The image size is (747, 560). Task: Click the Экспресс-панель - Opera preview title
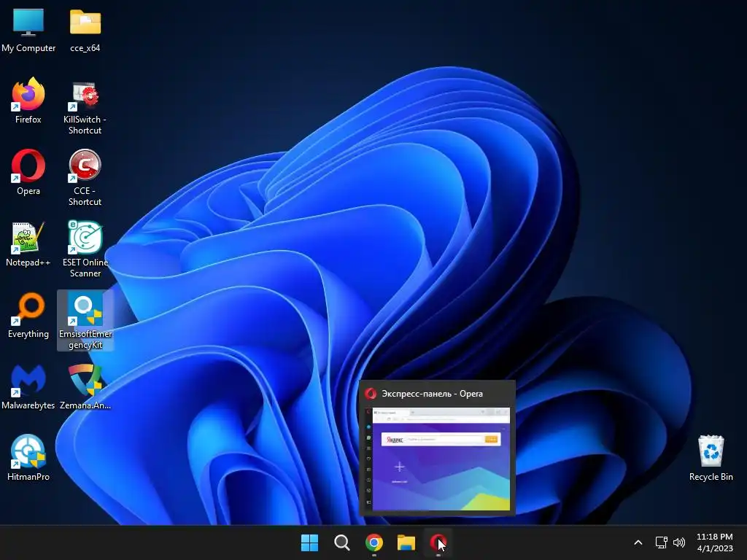pos(432,394)
